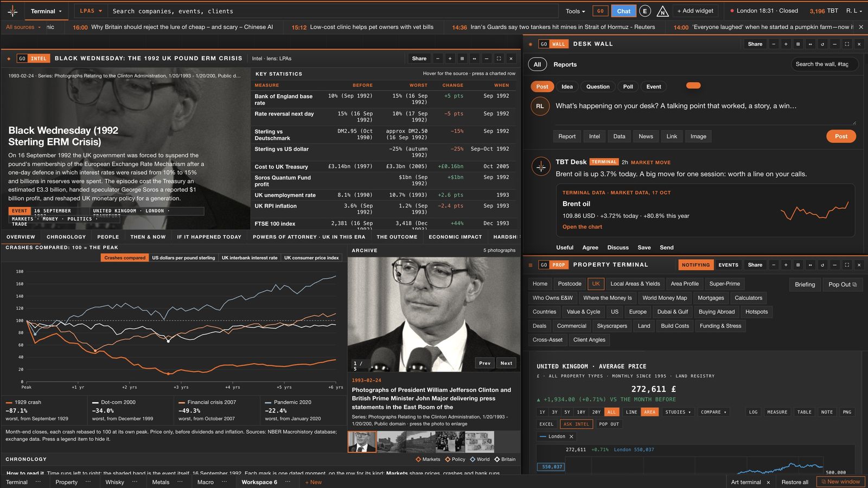Screen dimensions: 868x488
Task: Open the R. L user menu
Action: pos(854,11)
